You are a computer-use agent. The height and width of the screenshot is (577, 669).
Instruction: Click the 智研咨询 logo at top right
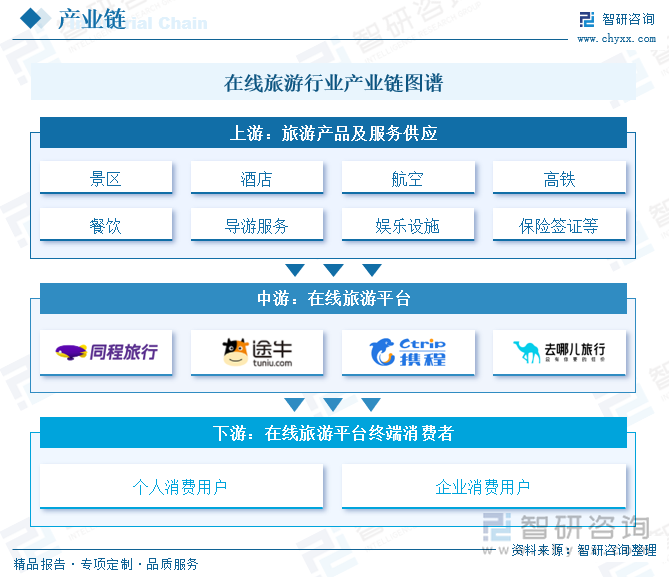tap(617, 19)
